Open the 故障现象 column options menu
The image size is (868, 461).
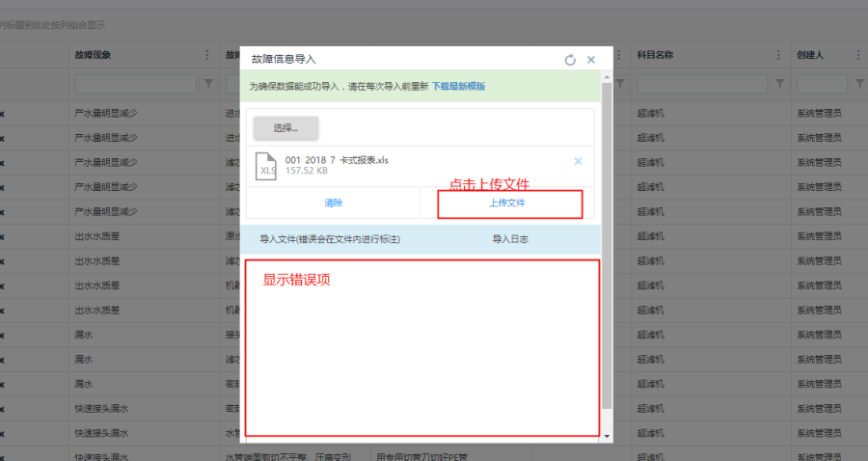[x=207, y=55]
